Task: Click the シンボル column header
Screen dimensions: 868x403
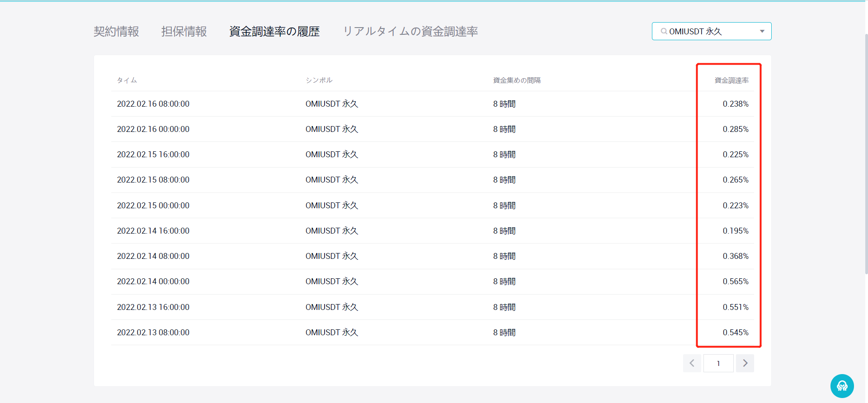Action: point(319,80)
